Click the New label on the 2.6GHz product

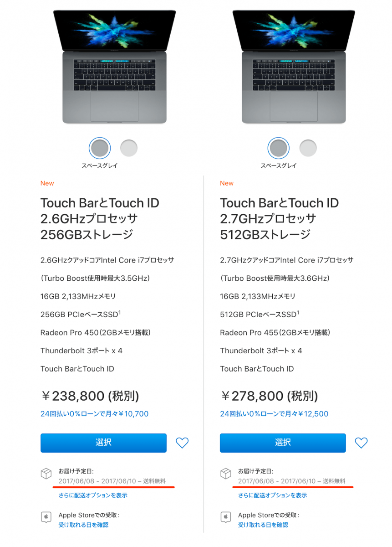(x=47, y=183)
